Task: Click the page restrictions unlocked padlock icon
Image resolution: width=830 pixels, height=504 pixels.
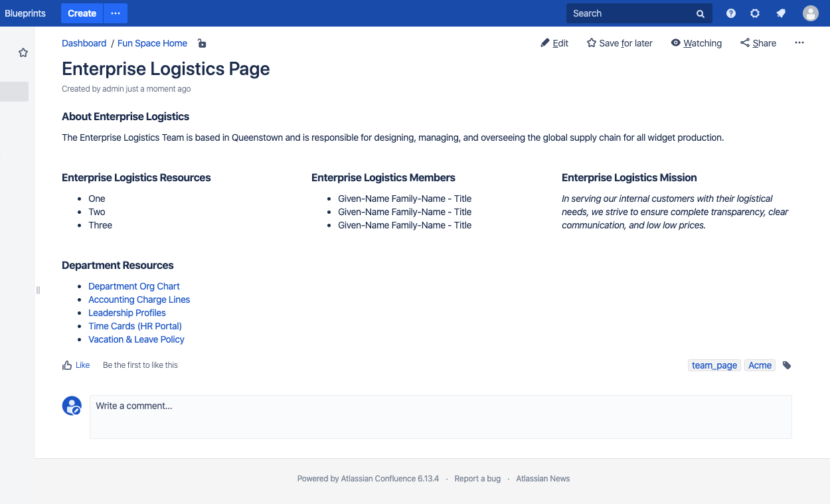Action: 202,44
